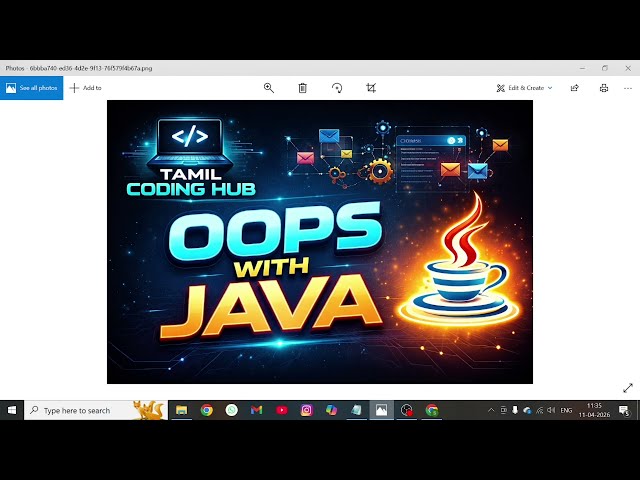Open the notification center icon
Viewport: 640px width, 480px height.
click(x=624, y=410)
